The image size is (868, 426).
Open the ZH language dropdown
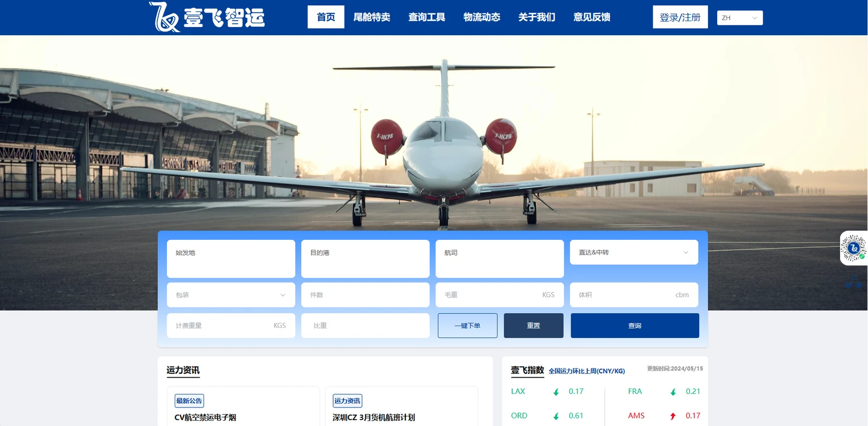click(x=740, y=18)
